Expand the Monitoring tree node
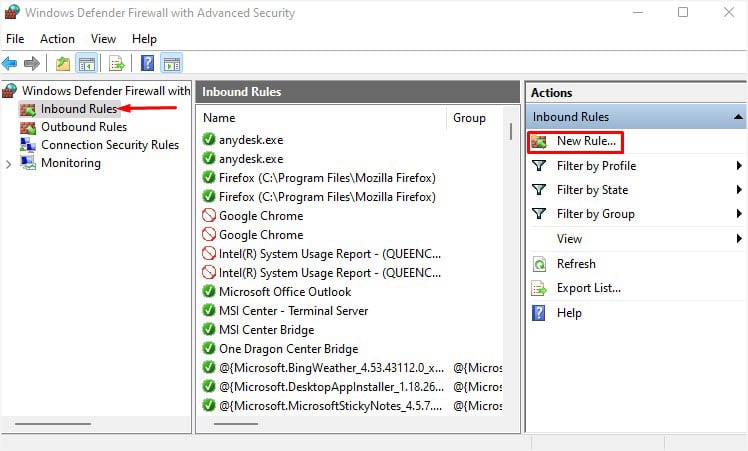 tap(9, 164)
